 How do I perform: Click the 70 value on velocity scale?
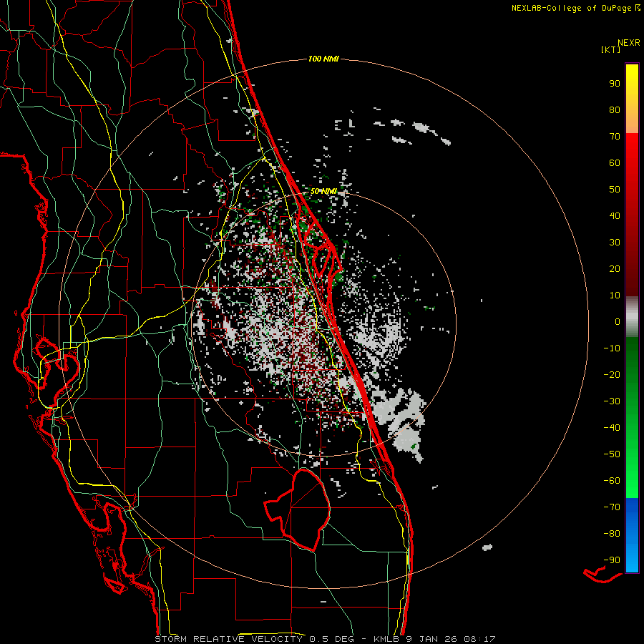(x=615, y=137)
